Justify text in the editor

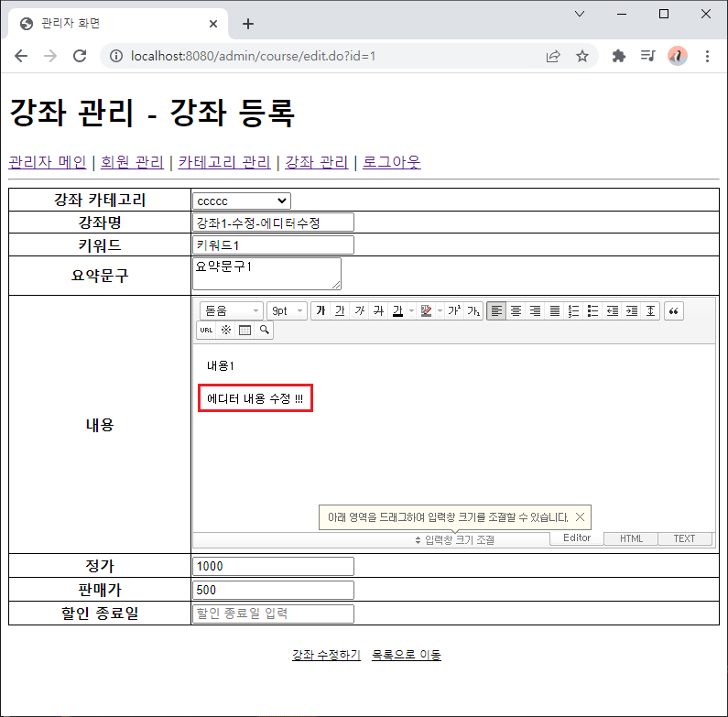point(554,310)
